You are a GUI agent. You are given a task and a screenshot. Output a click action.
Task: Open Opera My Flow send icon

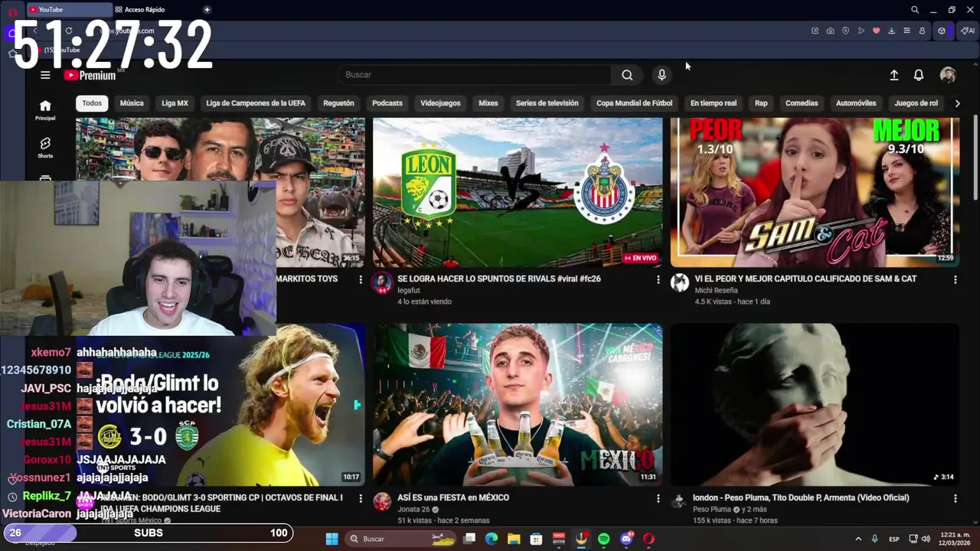861,31
